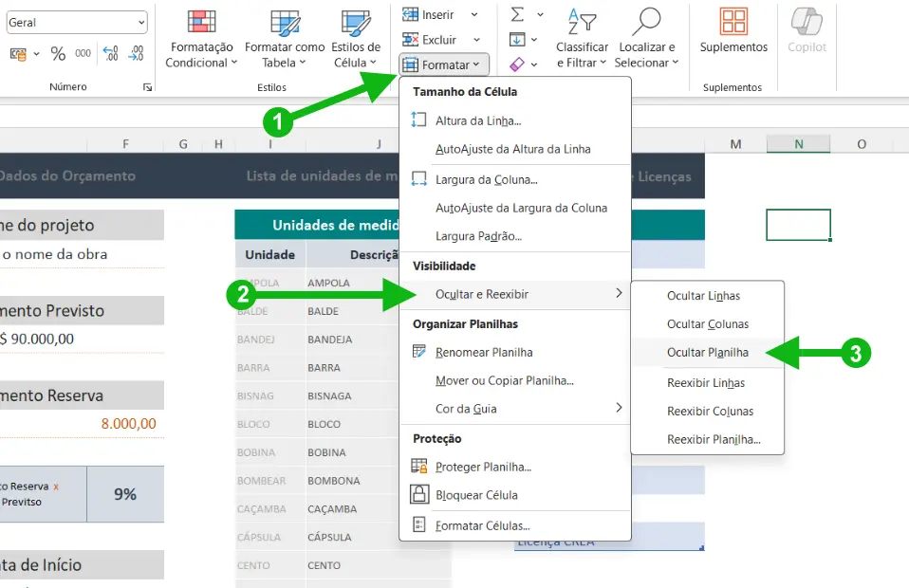Open Cor da Guia submenu
This screenshot has height=588, width=909.
click(515, 409)
